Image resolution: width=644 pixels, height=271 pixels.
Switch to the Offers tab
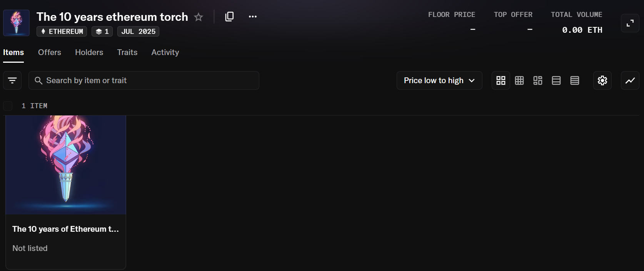50,52
